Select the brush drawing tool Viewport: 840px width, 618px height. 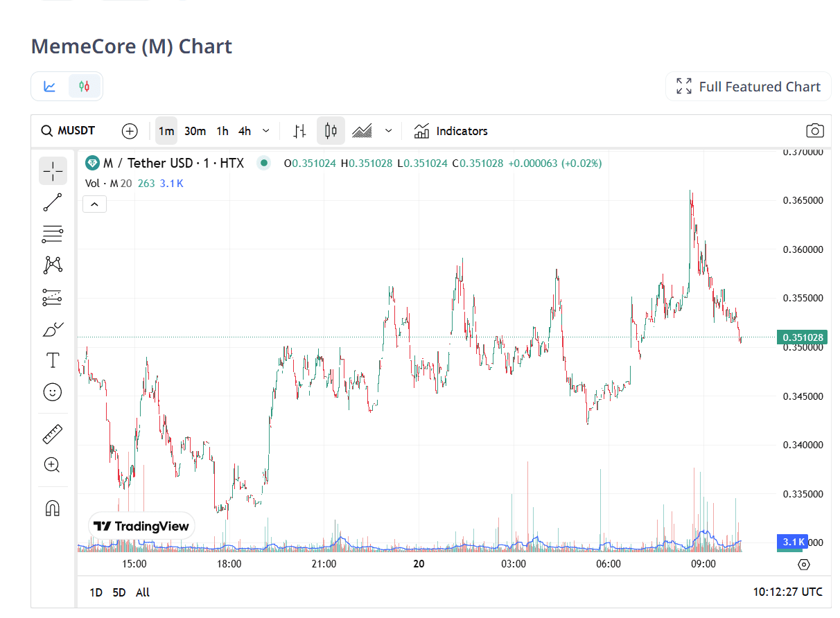tap(53, 329)
